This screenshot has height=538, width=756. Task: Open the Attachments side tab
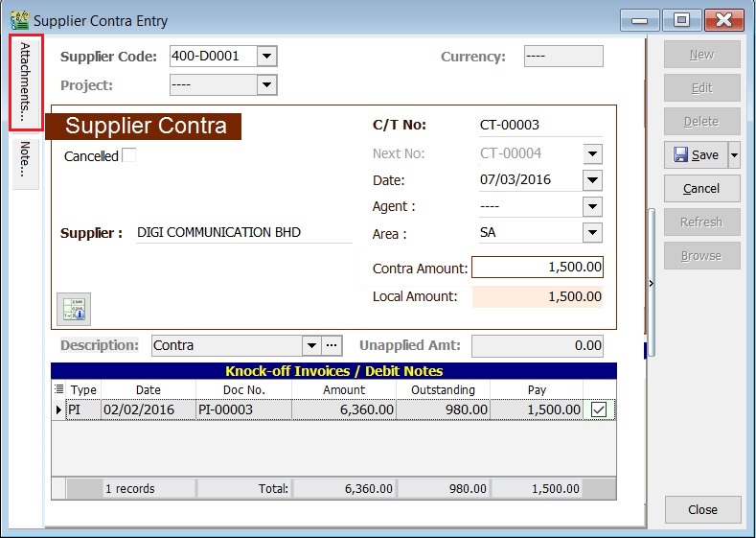pos(26,82)
